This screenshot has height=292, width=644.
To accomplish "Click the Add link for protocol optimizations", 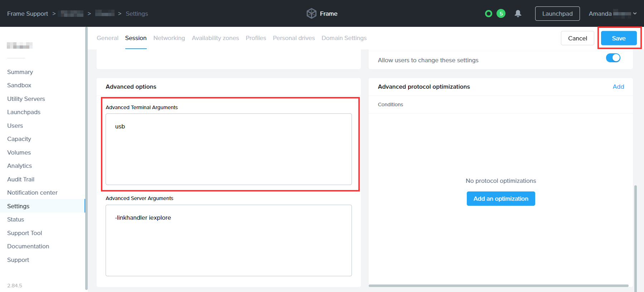I will [618, 87].
